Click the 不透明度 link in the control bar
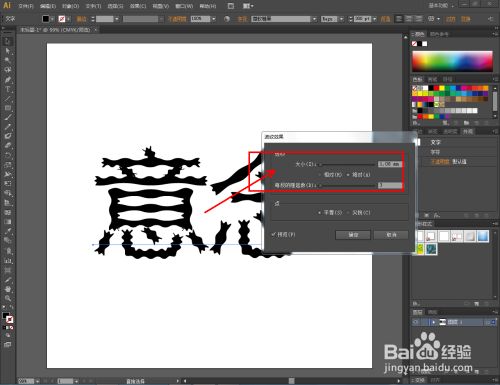The width and height of the screenshot is (500, 385). 176,19
